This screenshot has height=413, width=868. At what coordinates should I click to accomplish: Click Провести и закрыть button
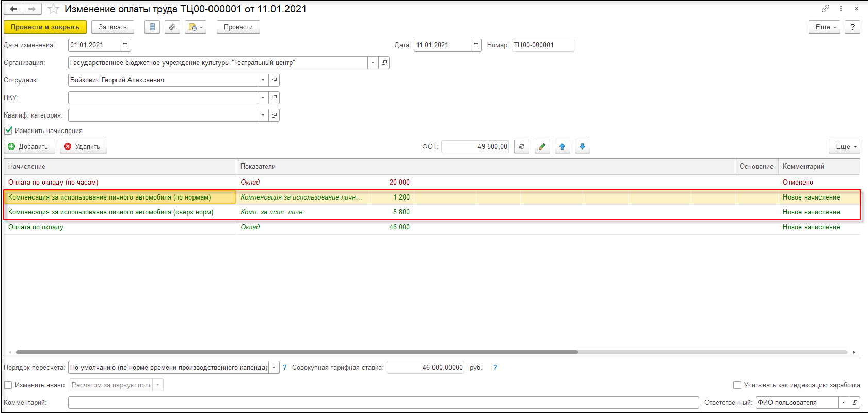coord(45,27)
